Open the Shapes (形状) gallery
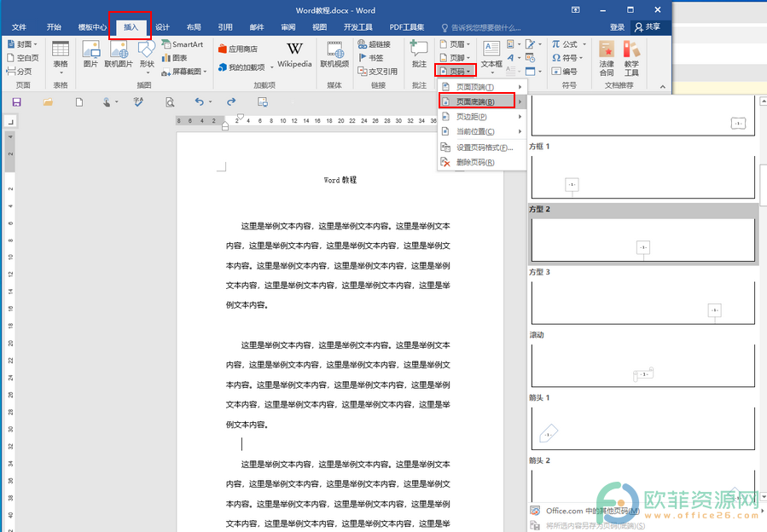The image size is (767, 532). tap(147, 58)
